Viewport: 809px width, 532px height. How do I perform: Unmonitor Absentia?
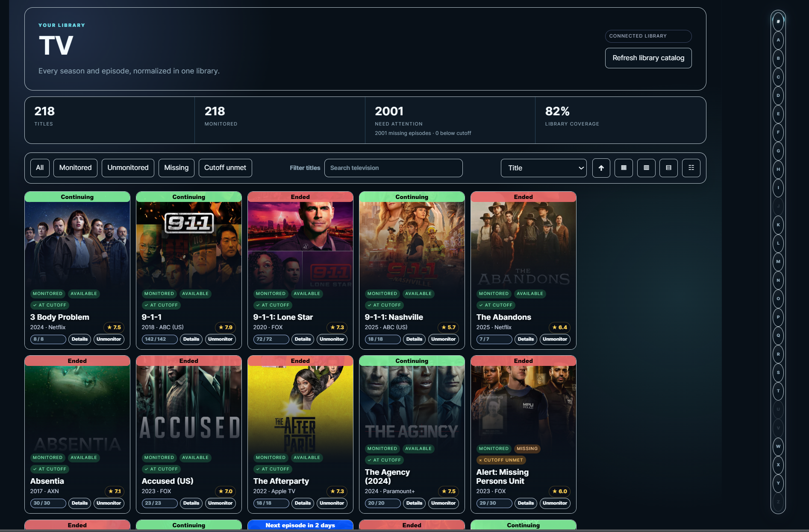(x=109, y=503)
